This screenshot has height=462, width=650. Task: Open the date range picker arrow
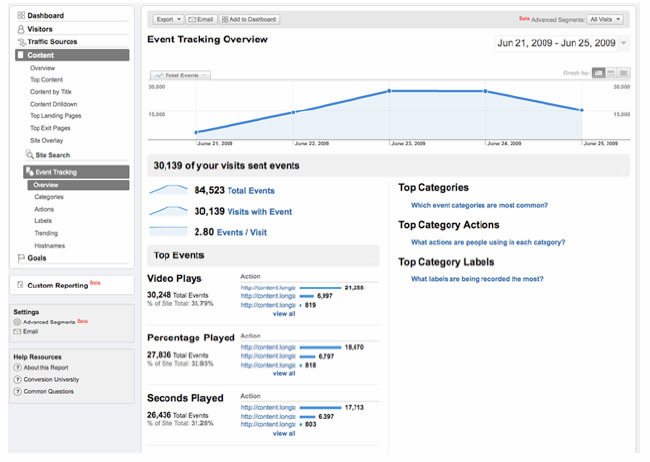coord(624,44)
